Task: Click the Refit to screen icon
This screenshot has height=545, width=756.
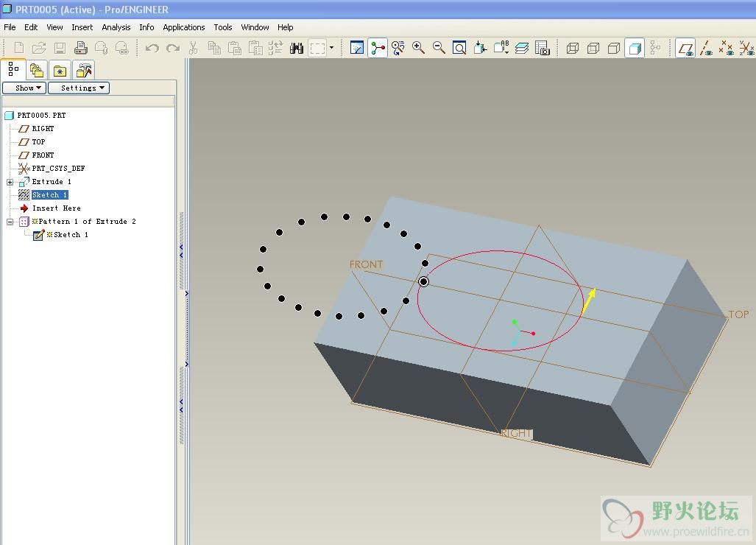Action: 459,48
